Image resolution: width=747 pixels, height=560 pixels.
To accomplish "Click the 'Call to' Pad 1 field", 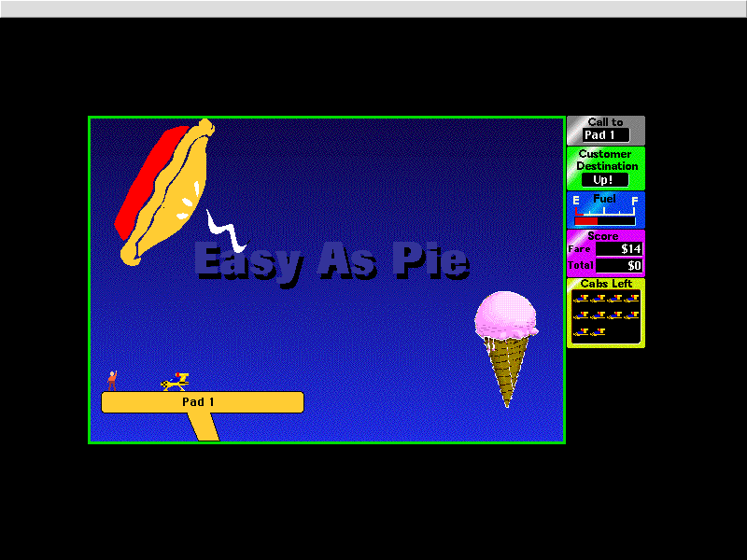I will 605,135.
